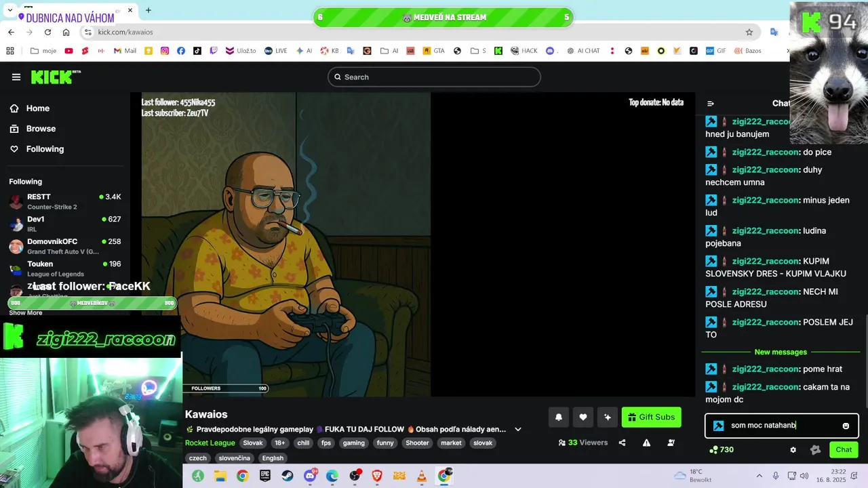Open the Rocket League category link
Viewport: 868px width, 488px height.
coord(210,443)
